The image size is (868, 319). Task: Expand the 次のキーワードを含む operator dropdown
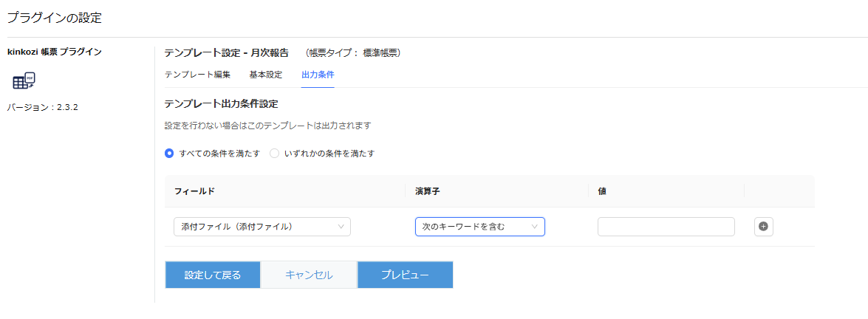pos(479,227)
